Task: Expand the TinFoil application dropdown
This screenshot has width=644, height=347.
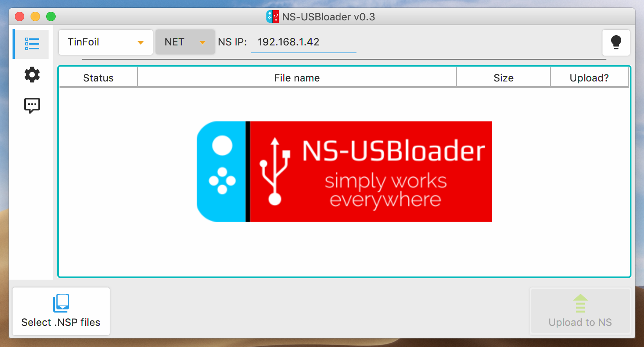Action: point(106,42)
